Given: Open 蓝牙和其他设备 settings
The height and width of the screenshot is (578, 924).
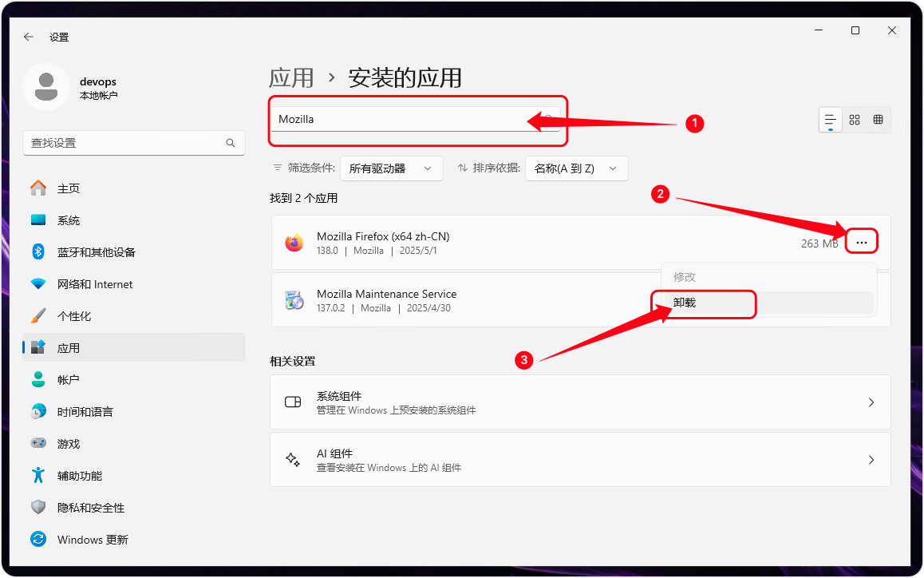Looking at the screenshot, I should tap(134, 251).
